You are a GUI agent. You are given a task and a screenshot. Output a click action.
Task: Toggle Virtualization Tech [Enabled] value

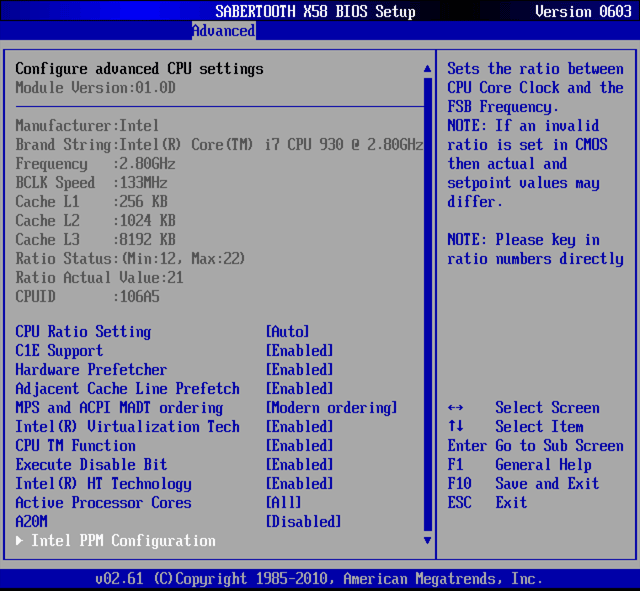[x=300, y=427]
